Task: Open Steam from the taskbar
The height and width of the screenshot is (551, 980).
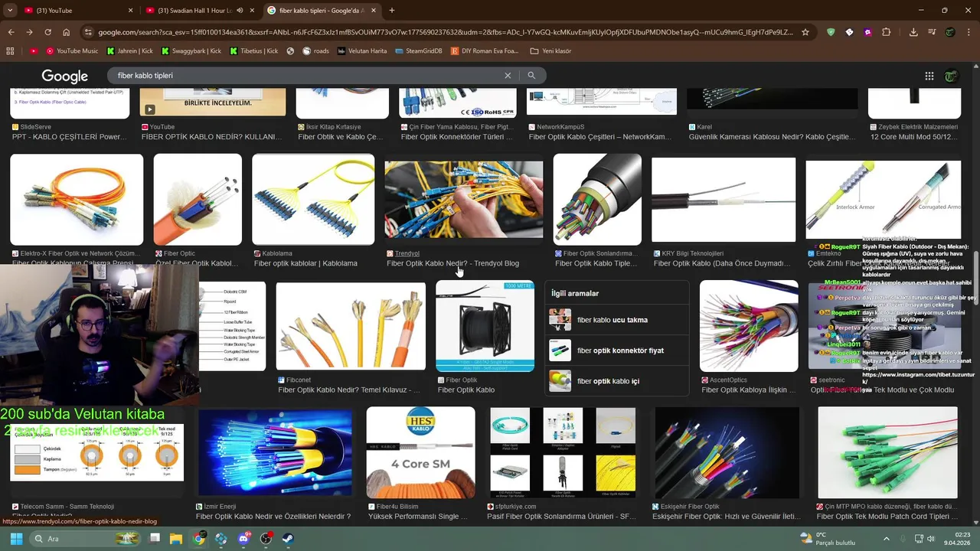Action: pos(289,539)
